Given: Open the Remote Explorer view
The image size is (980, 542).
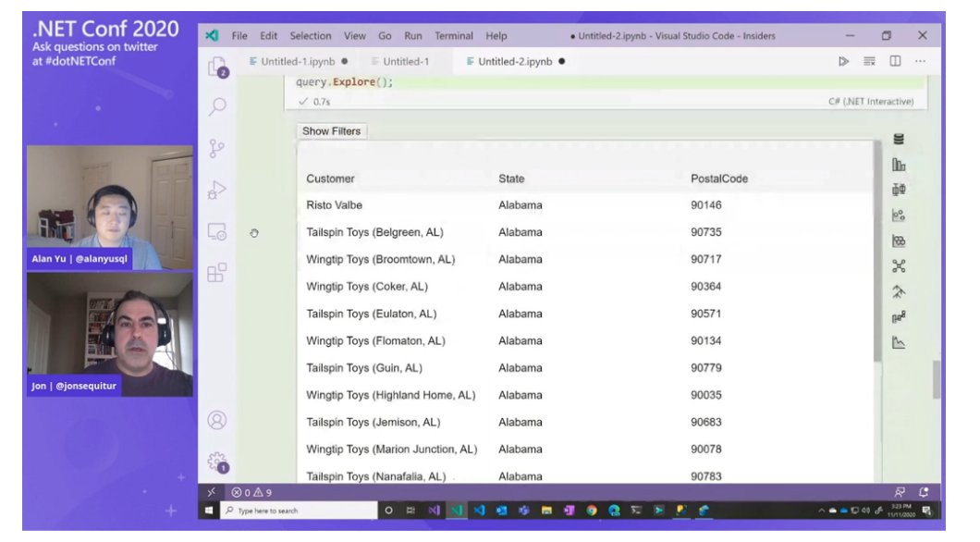Looking at the screenshot, I should (x=217, y=232).
